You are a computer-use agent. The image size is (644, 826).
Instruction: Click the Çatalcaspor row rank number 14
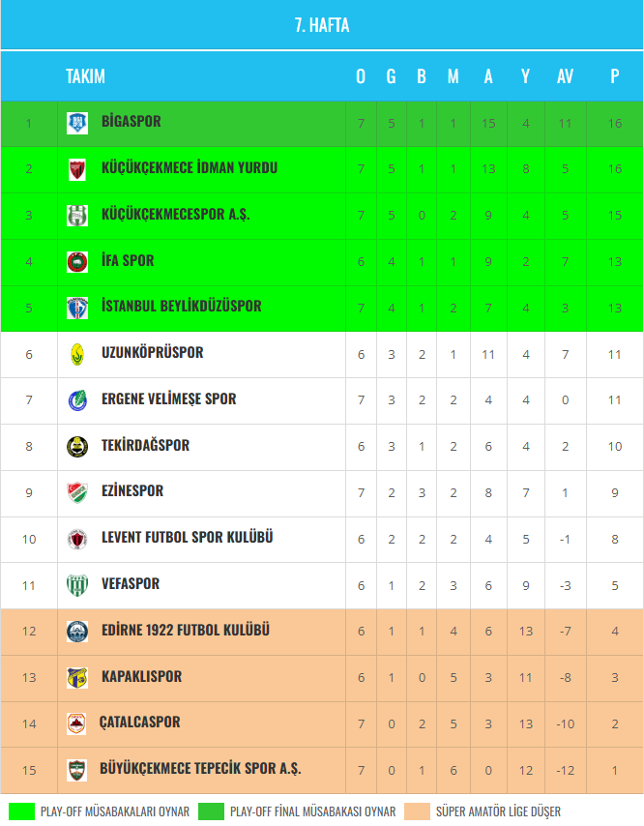[29, 723]
